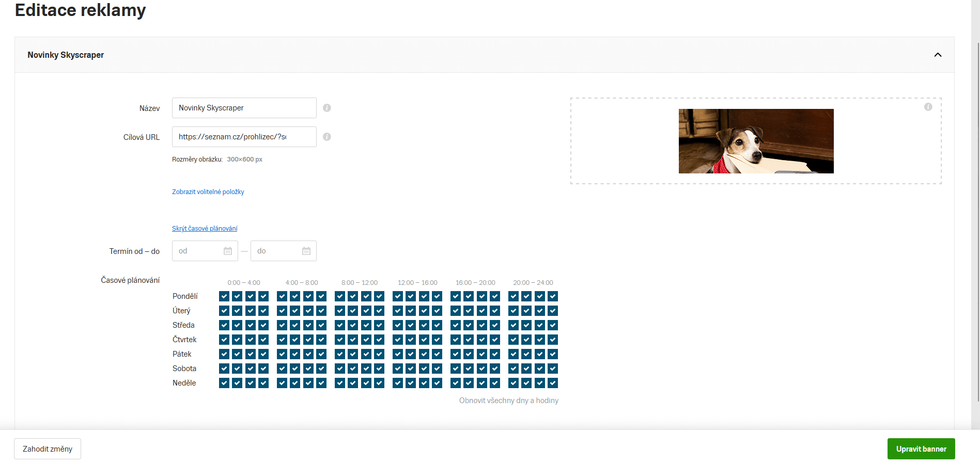Open calendar icon in 'od' date field
Screen dimensions: 980x464
(228, 251)
